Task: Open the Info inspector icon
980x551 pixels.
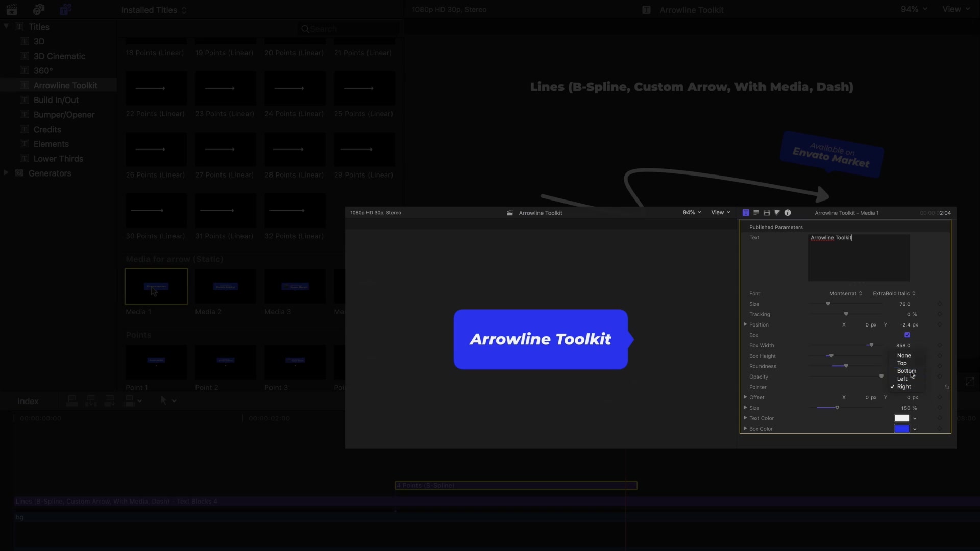Action: [x=788, y=213]
